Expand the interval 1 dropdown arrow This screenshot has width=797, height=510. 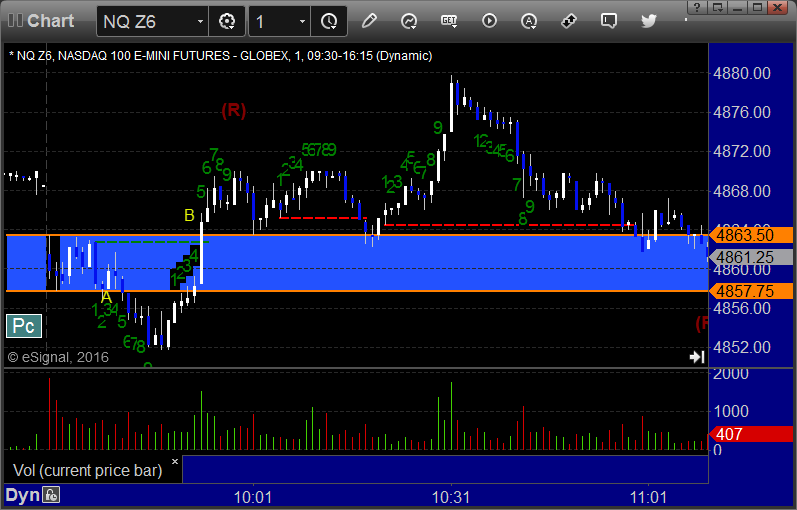[x=302, y=21]
